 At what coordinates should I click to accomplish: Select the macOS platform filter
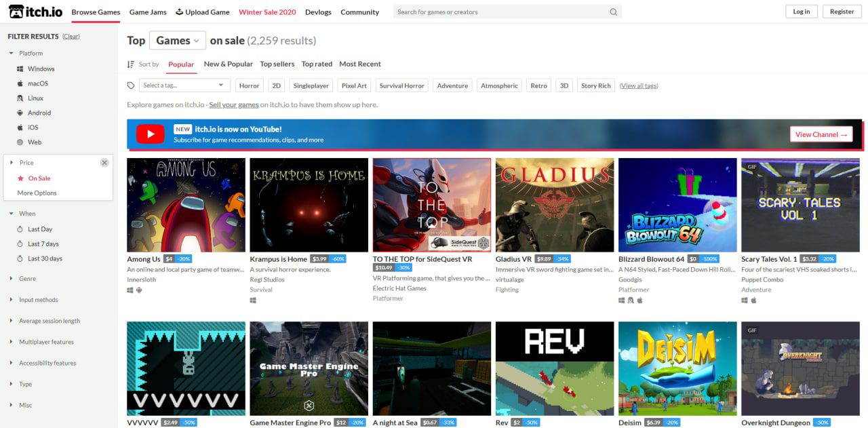click(x=38, y=83)
